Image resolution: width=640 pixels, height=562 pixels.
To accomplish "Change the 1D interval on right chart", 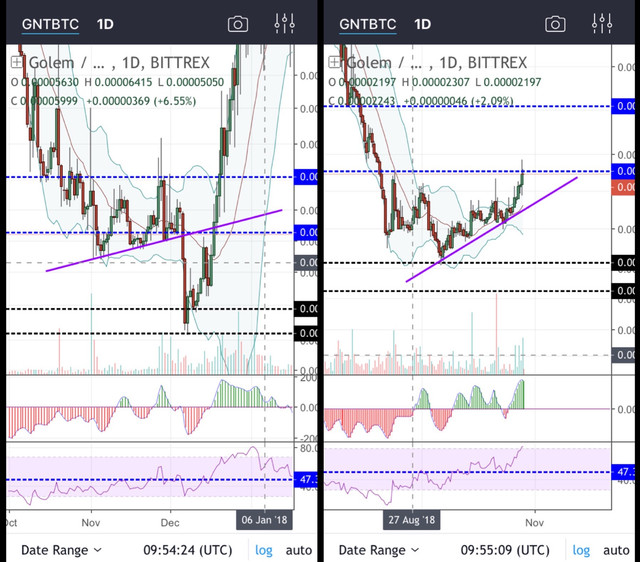I will [x=422, y=24].
